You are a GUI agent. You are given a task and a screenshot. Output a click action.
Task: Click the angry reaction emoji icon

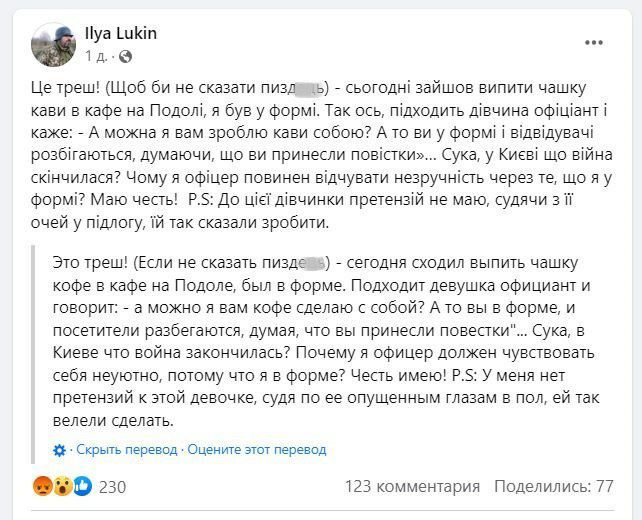click(42, 486)
